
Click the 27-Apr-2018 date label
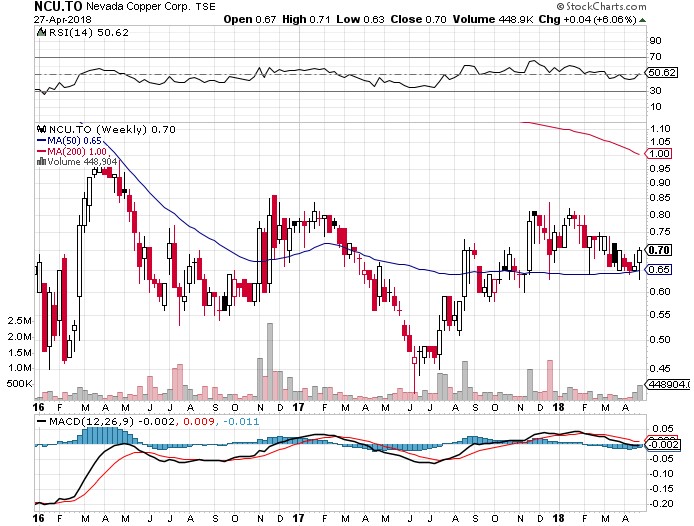(62, 19)
